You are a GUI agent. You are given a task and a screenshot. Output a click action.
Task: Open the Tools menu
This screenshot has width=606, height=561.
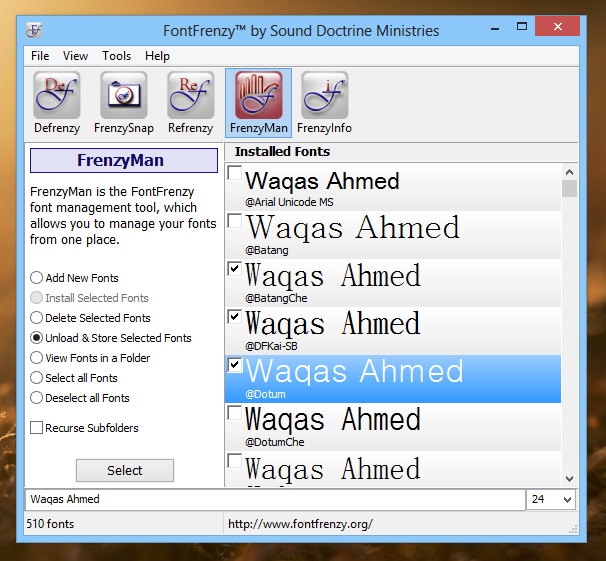pyautogui.click(x=116, y=56)
